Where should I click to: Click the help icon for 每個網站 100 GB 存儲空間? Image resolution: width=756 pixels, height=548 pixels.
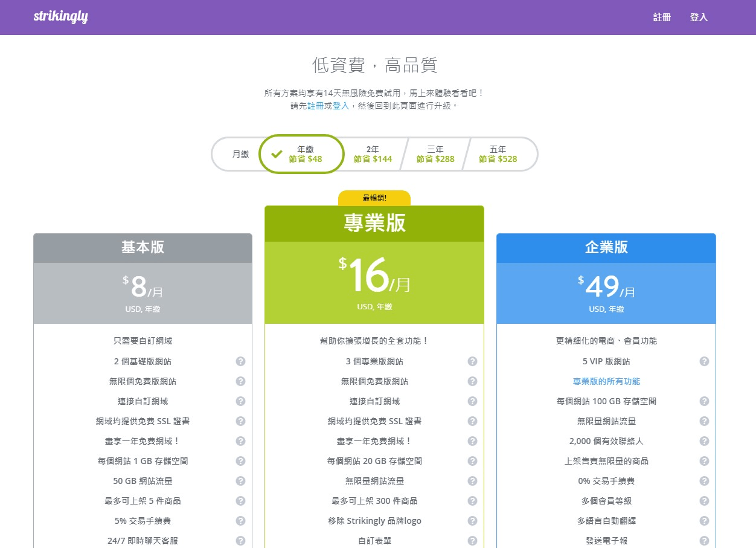704,401
